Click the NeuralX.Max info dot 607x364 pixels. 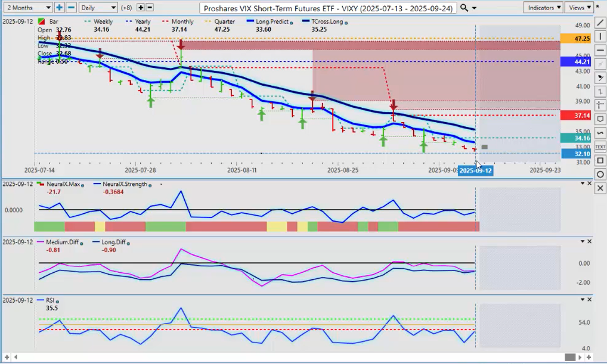(x=82, y=185)
